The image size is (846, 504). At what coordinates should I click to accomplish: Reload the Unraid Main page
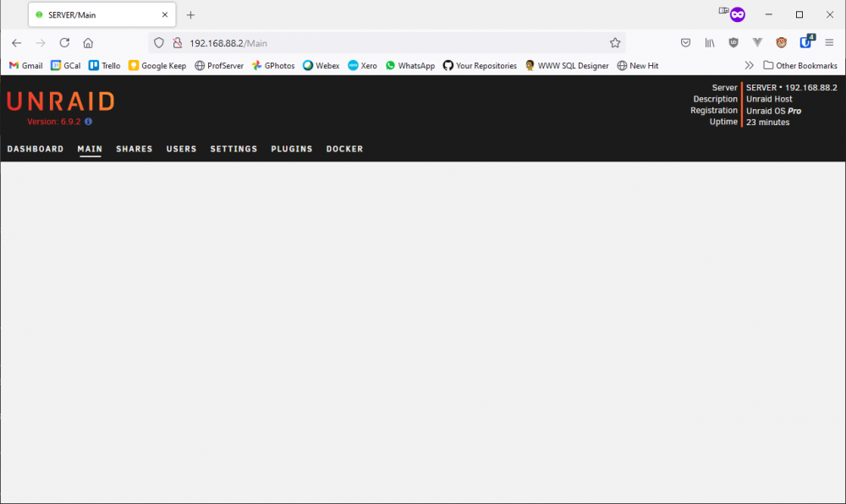pos(64,43)
